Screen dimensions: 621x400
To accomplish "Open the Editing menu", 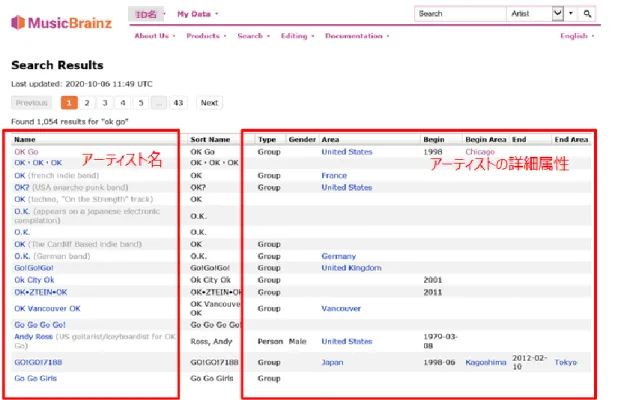I will click(x=297, y=36).
